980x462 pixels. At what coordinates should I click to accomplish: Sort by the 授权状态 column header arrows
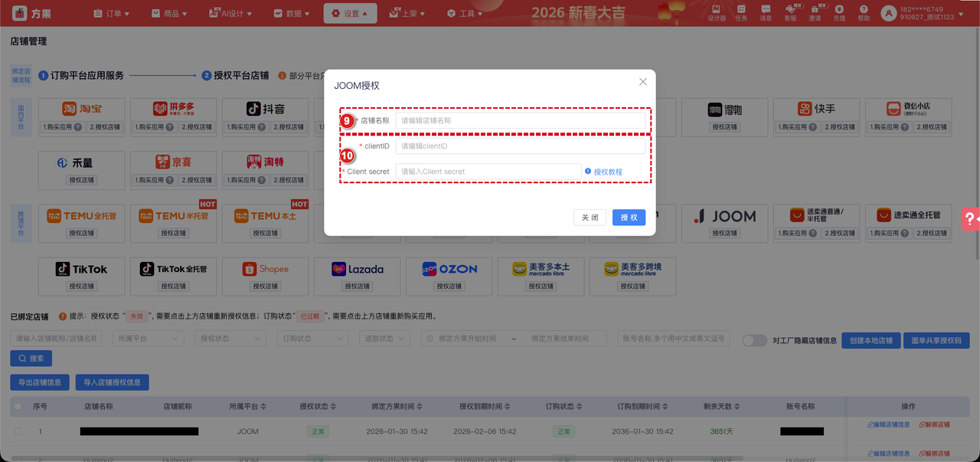click(332, 406)
